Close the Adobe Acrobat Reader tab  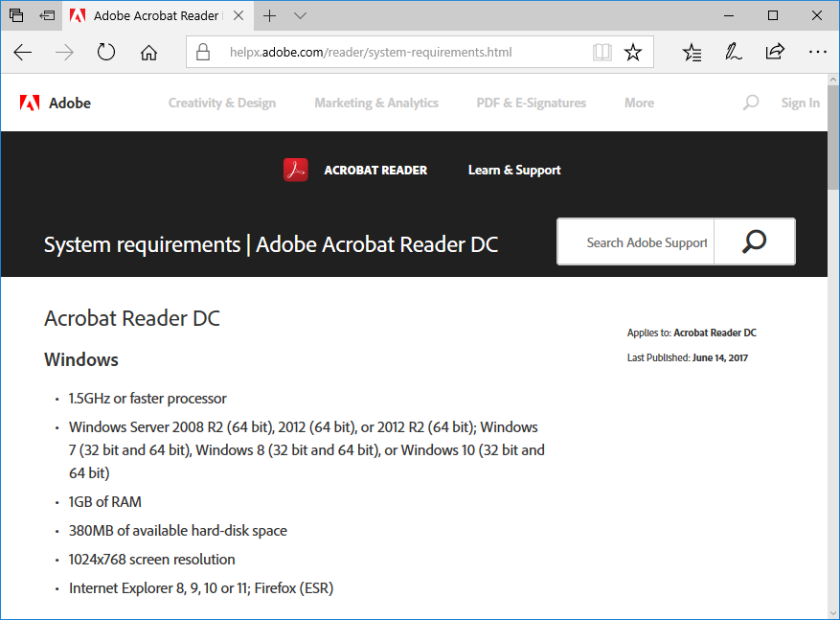(x=238, y=15)
